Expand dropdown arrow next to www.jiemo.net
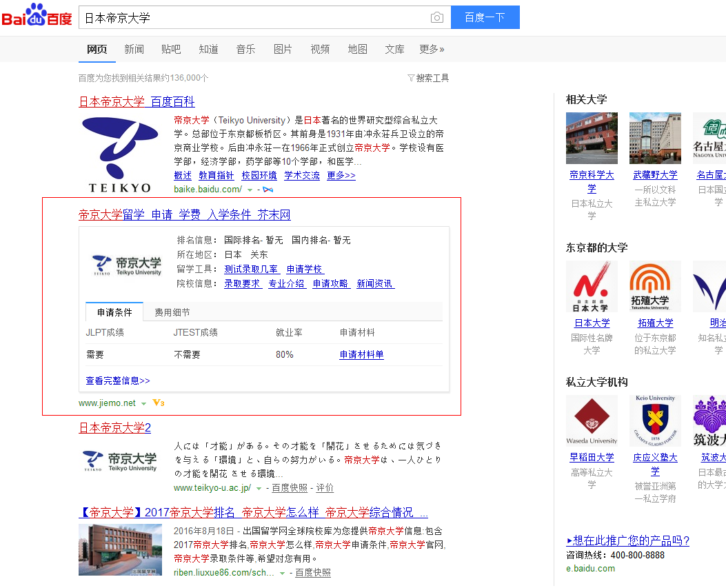726x588 pixels. pos(144,403)
